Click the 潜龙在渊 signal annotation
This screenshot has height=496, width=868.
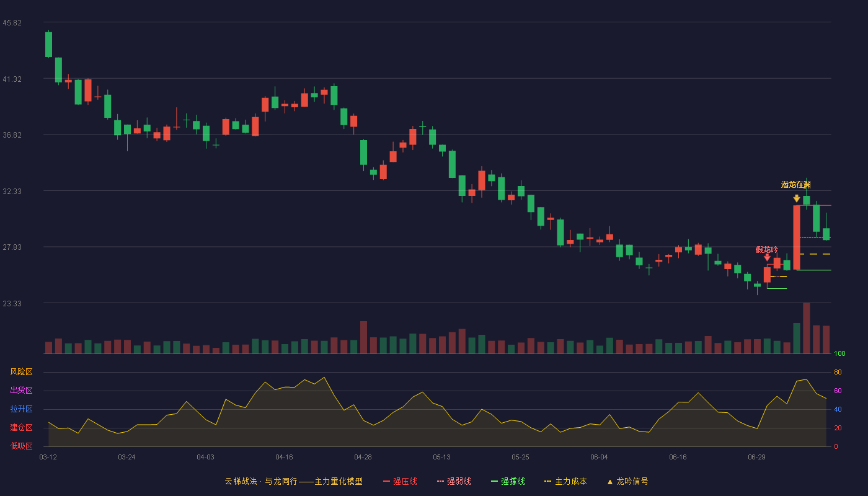click(796, 185)
